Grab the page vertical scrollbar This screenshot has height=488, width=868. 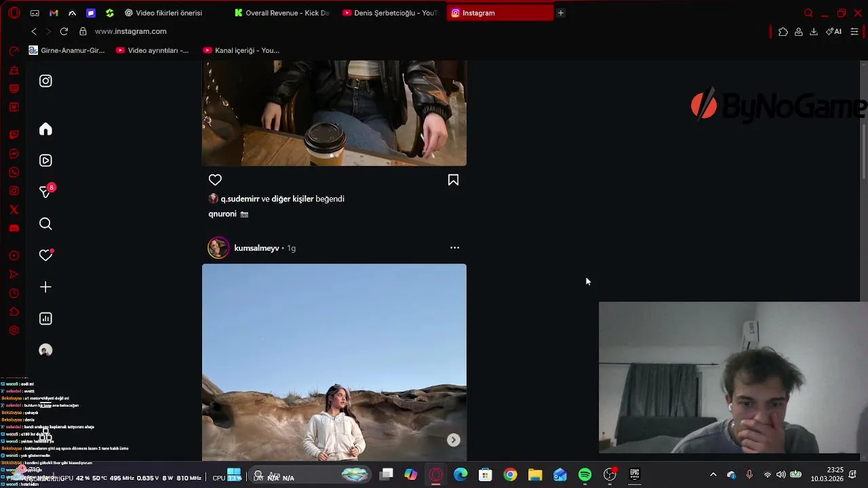(x=863, y=152)
